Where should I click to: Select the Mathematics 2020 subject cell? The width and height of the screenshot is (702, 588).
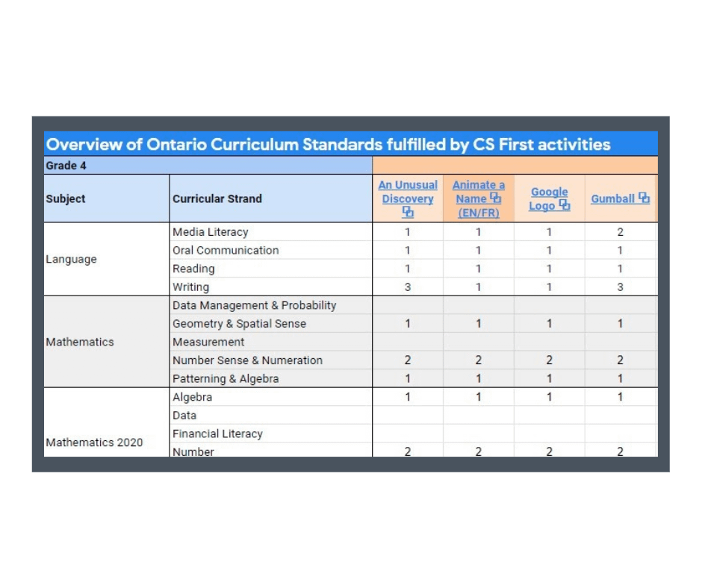107,422
